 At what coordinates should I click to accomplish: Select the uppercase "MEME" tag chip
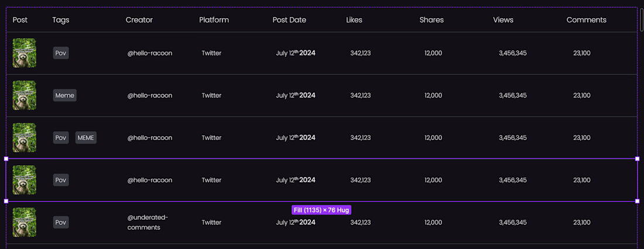[x=85, y=138]
